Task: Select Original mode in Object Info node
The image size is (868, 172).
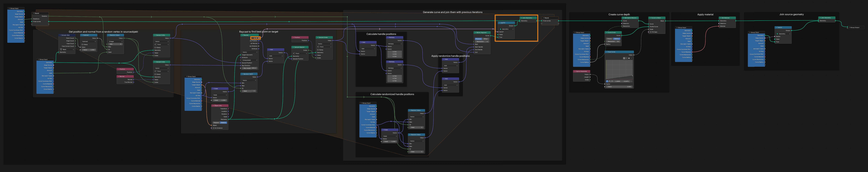Action: click(216, 123)
